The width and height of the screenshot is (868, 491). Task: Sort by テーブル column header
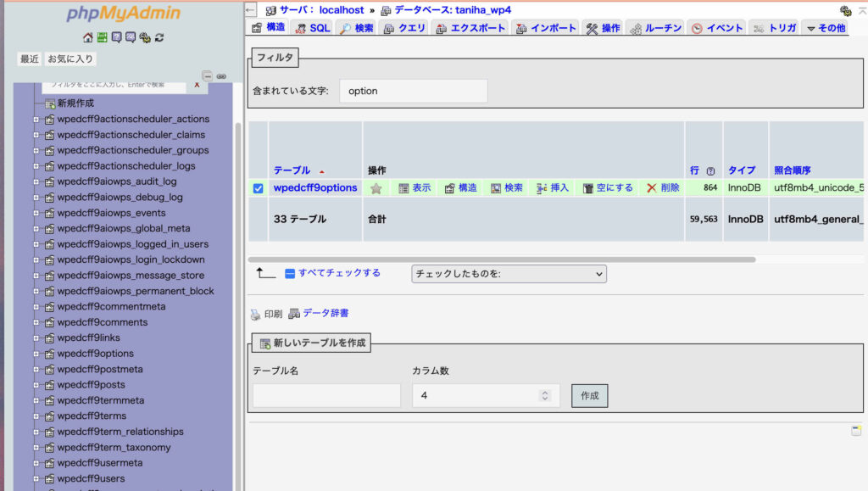[x=292, y=170]
